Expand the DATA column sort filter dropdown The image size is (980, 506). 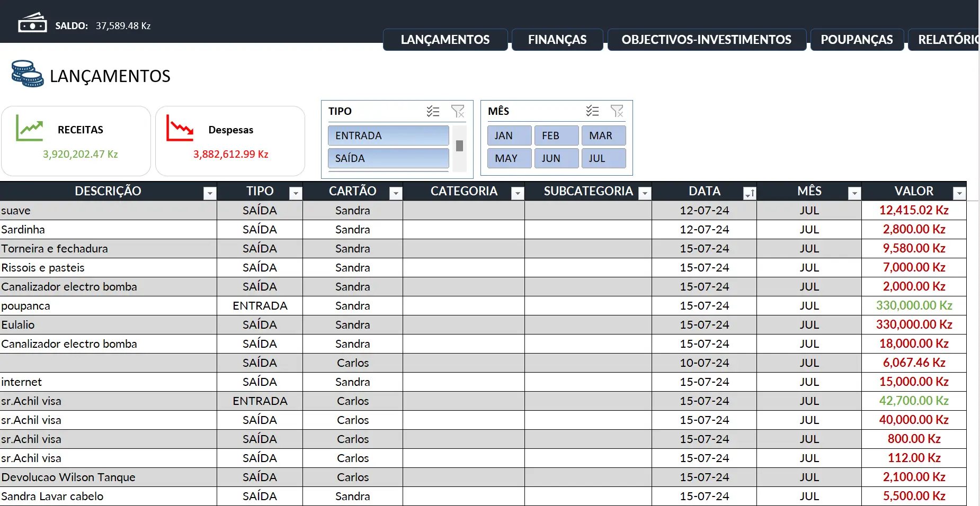point(749,194)
